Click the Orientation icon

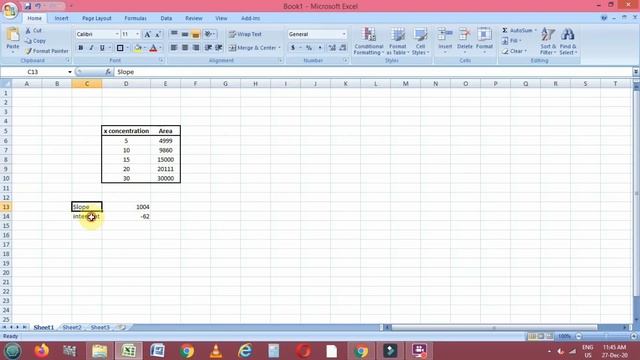pyautogui.click(x=209, y=34)
